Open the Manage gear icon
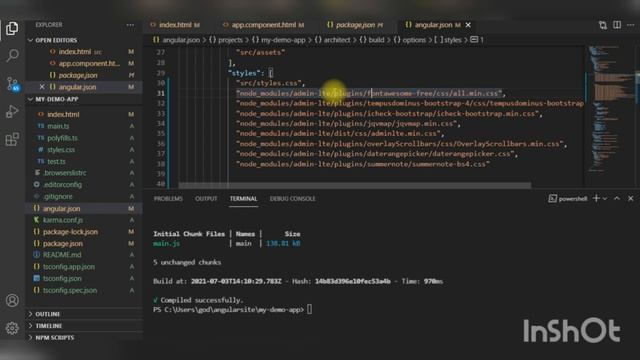 pos(12,328)
